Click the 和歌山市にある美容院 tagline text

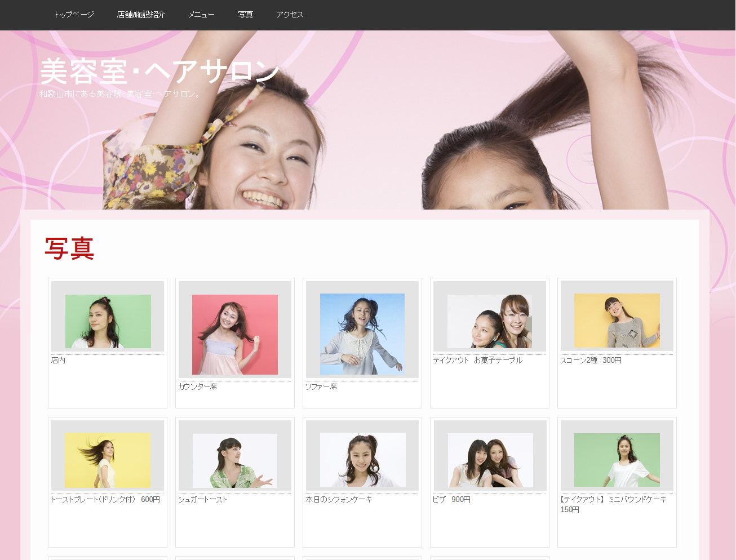point(121,94)
